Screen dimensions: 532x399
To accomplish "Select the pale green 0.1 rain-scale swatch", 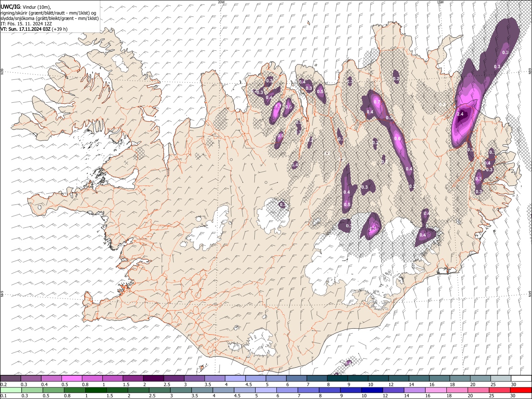I will tap(10, 390).
